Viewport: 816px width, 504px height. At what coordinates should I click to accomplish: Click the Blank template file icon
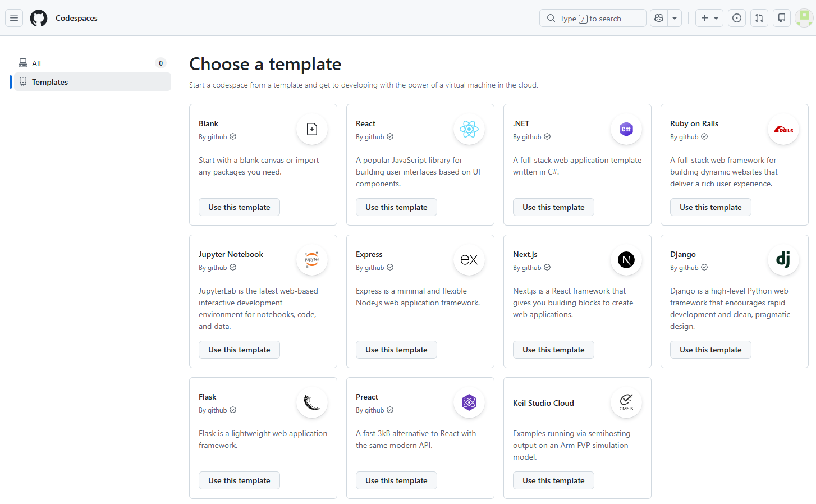coord(312,129)
